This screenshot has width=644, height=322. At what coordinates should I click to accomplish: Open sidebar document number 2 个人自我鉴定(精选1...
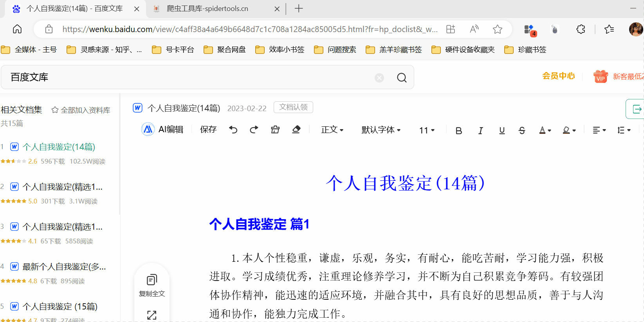tap(62, 187)
